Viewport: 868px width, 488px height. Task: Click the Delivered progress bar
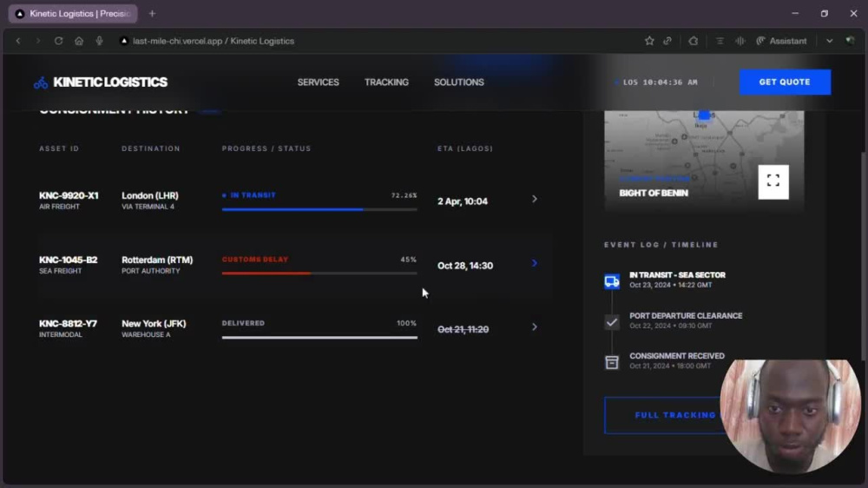click(319, 337)
